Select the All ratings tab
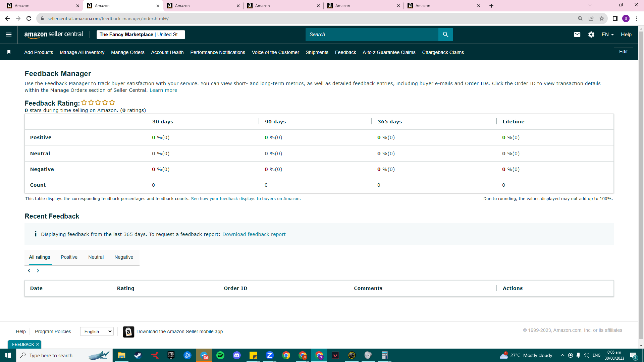 40,257
